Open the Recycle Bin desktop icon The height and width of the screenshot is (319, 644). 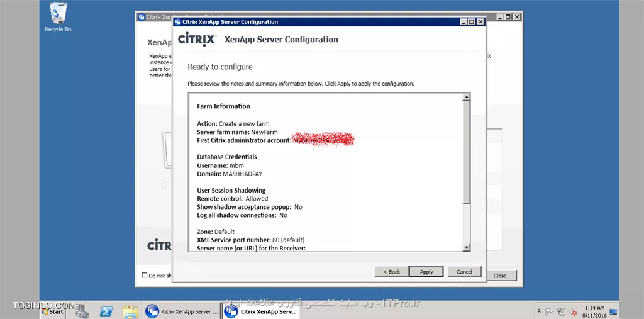tap(58, 17)
